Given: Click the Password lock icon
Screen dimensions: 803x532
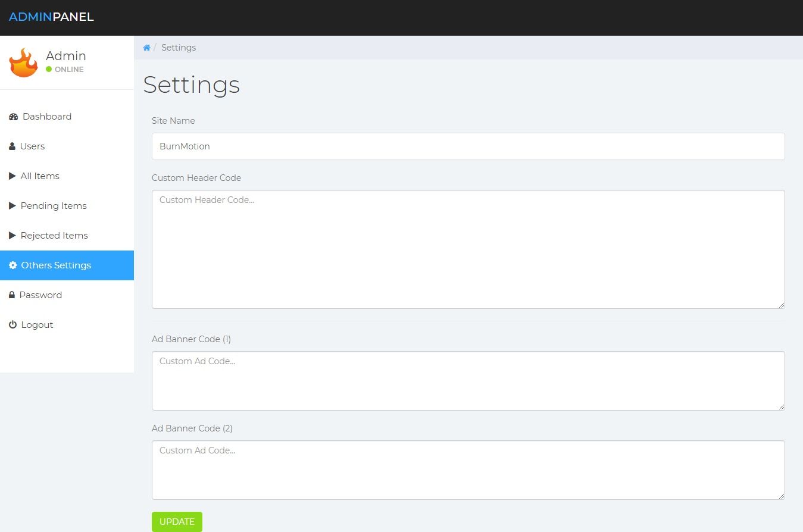Looking at the screenshot, I should 12,295.
